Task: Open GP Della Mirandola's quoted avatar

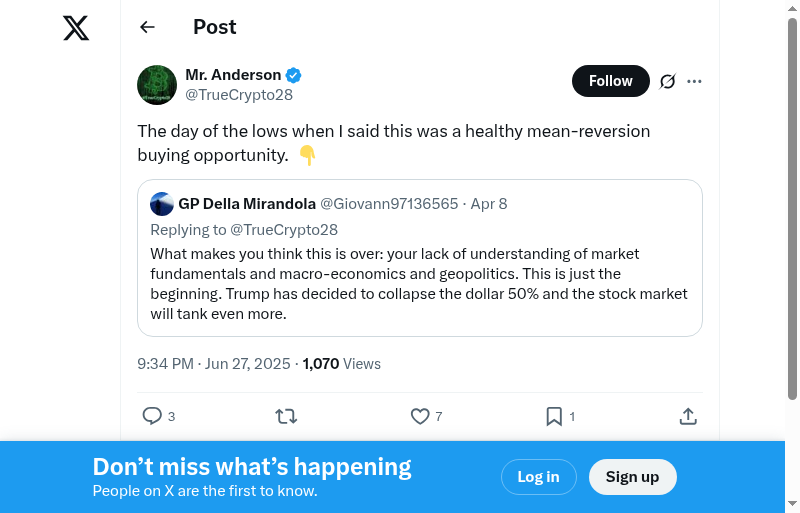Action: pos(162,204)
